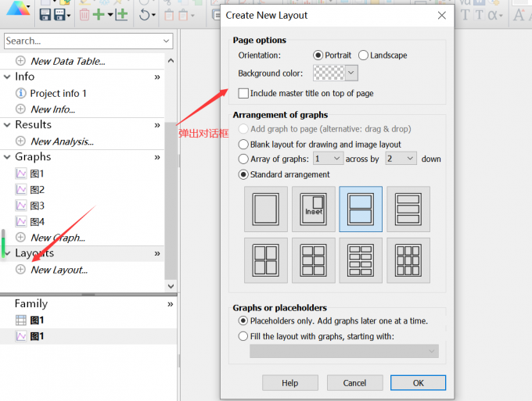Click the first clipboard paste icon

(x=169, y=16)
